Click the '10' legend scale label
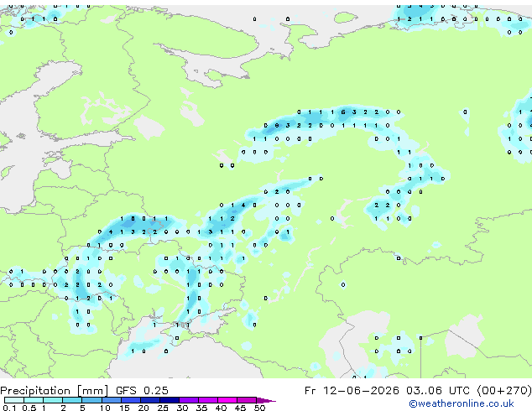532x411 pixels. point(105,408)
